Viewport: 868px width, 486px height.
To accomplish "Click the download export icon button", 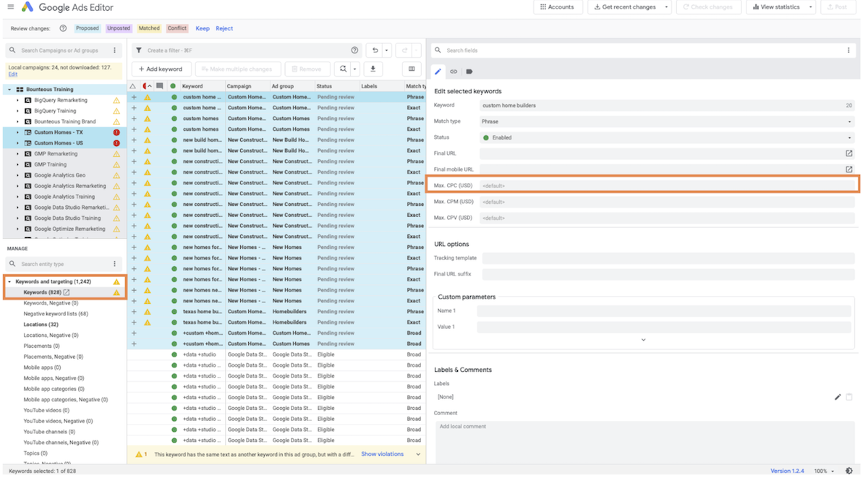I will pyautogui.click(x=373, y=69).
